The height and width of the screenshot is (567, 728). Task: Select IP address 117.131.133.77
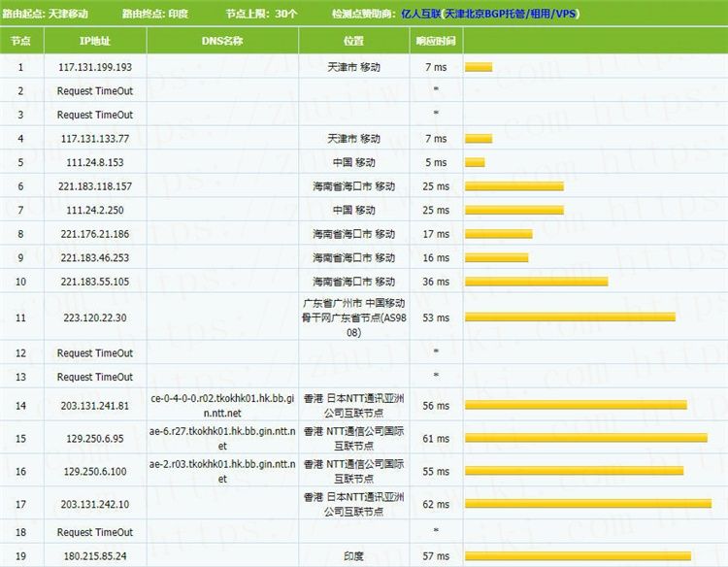pyautogui.click(x=95, y=139)
